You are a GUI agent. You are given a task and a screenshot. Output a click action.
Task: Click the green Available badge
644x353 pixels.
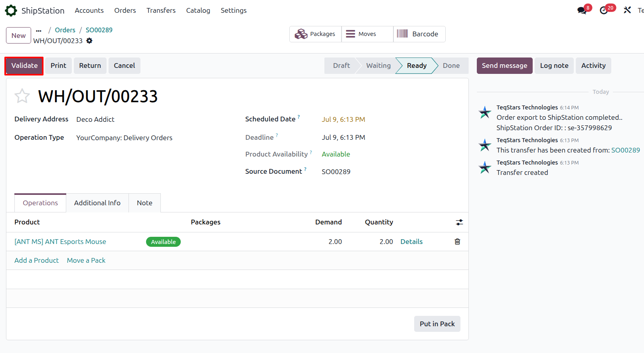(x=163, y=242)
